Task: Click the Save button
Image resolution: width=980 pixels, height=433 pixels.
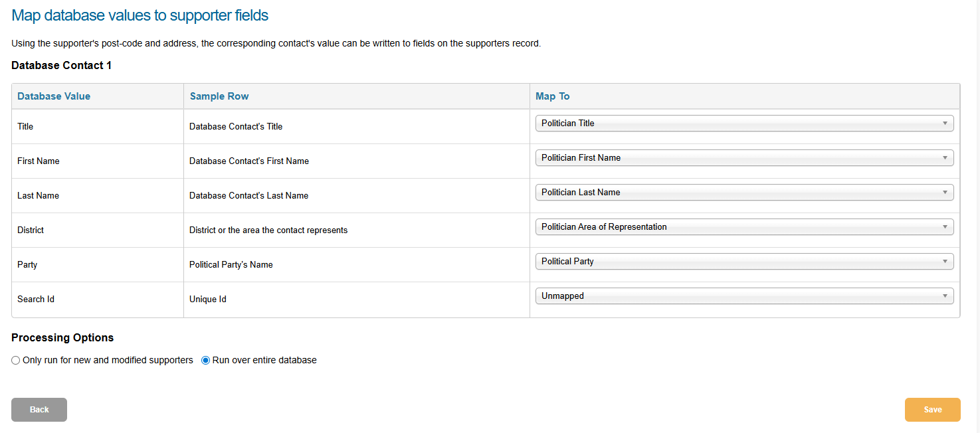Action: [x=932, y=409]
